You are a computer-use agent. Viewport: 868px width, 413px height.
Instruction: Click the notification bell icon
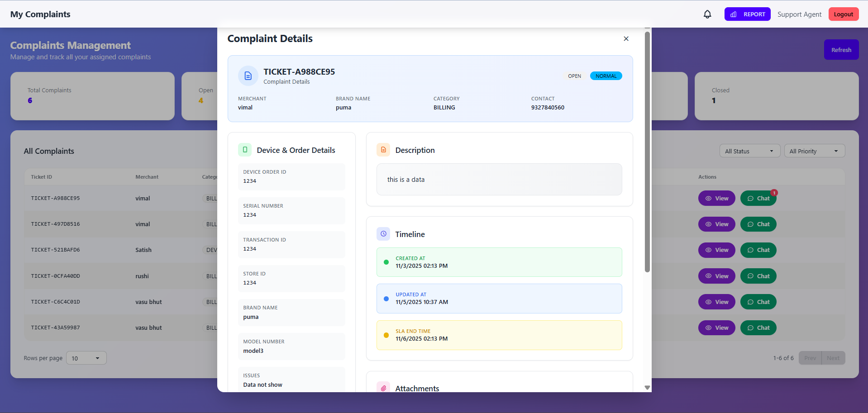click(707, 14)
